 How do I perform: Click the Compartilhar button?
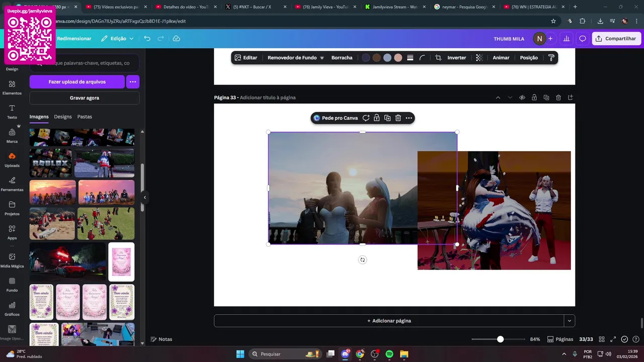[616, 39]
